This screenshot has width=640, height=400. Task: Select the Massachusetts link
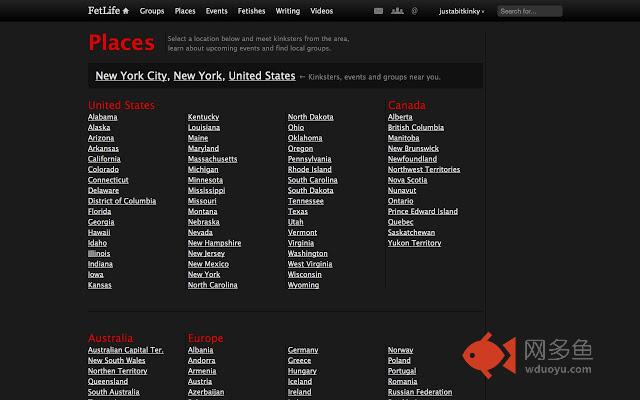point(212,159)
